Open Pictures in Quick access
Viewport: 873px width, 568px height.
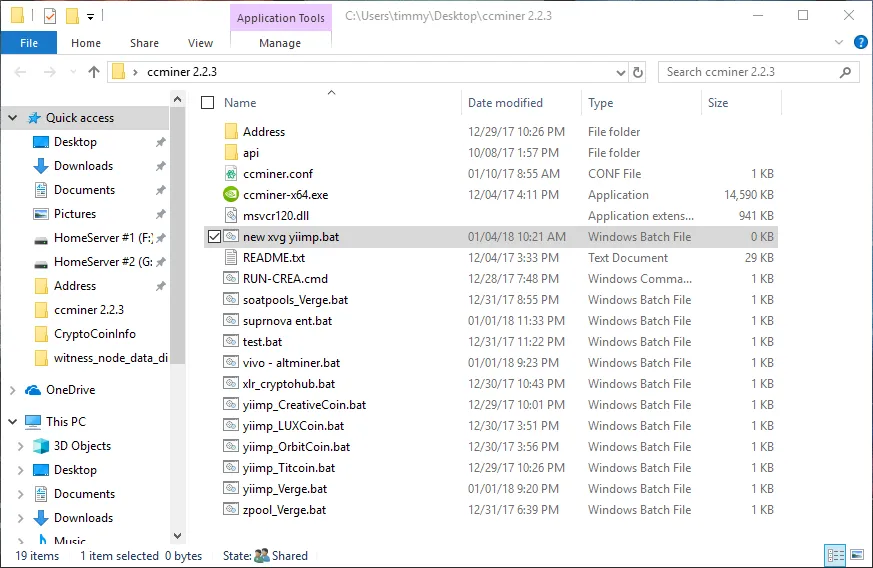[75, 214]
